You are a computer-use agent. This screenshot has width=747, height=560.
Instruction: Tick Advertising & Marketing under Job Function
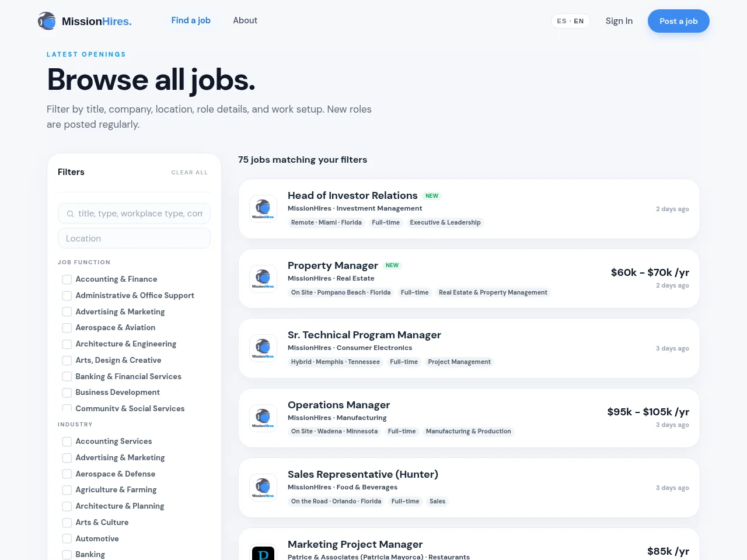pos(67,312)
